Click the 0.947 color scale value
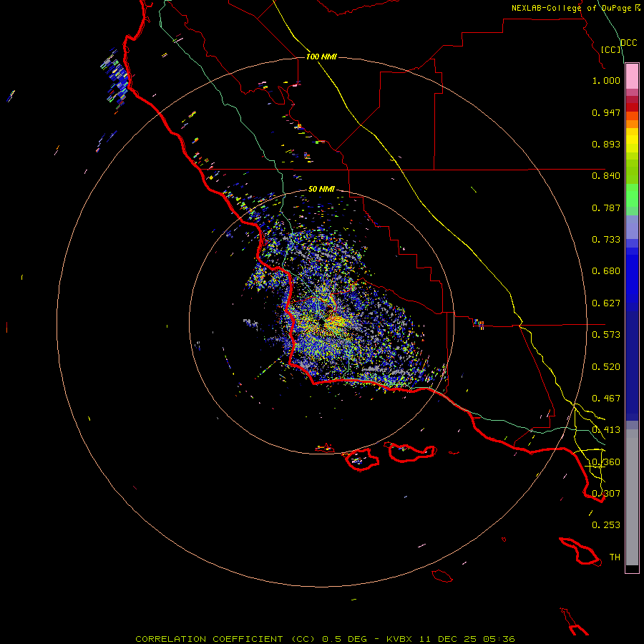This screenshot has width=644, height=644. click(x=606, y=112)
